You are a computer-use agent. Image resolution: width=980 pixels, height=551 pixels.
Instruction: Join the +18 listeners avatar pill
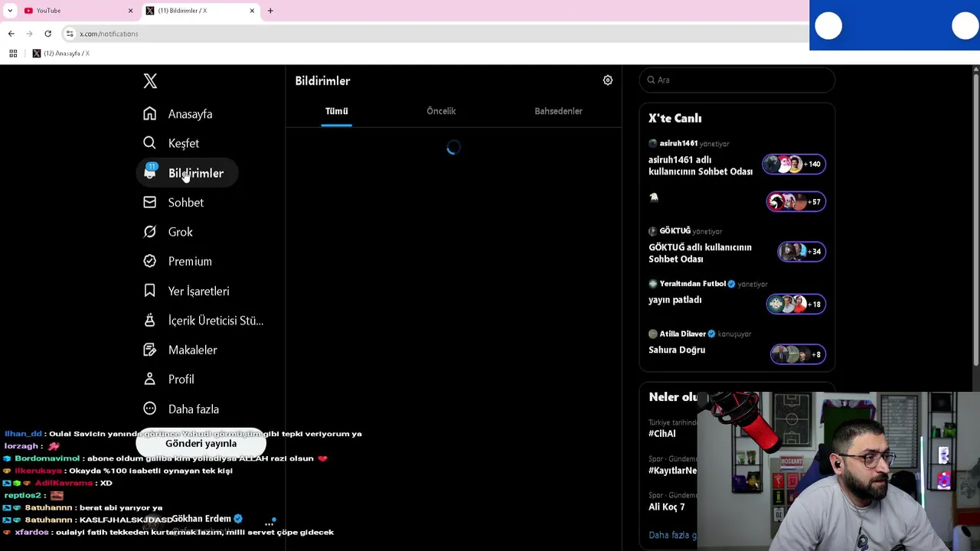pos(795,305)
